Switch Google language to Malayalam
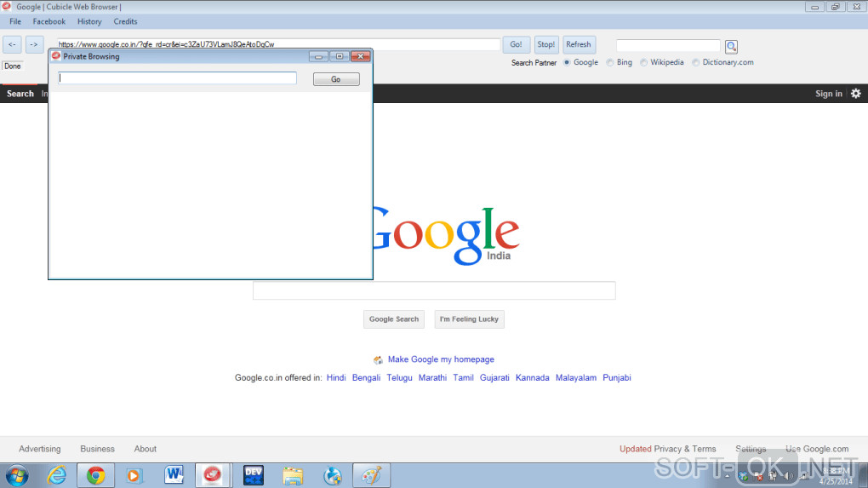Image resolution: width=868 pixels, height=488 pixels. (x=576, y=378)
